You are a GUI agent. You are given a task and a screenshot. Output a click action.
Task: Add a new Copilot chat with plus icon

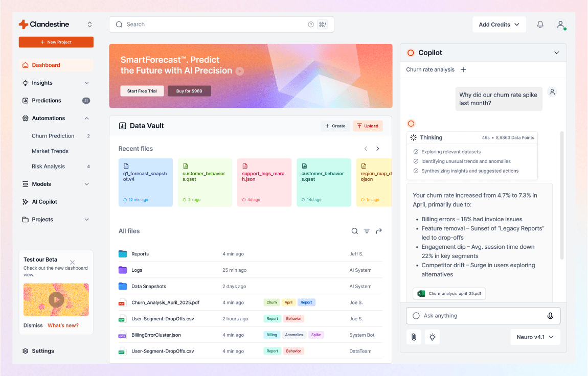tap(463, 69)
